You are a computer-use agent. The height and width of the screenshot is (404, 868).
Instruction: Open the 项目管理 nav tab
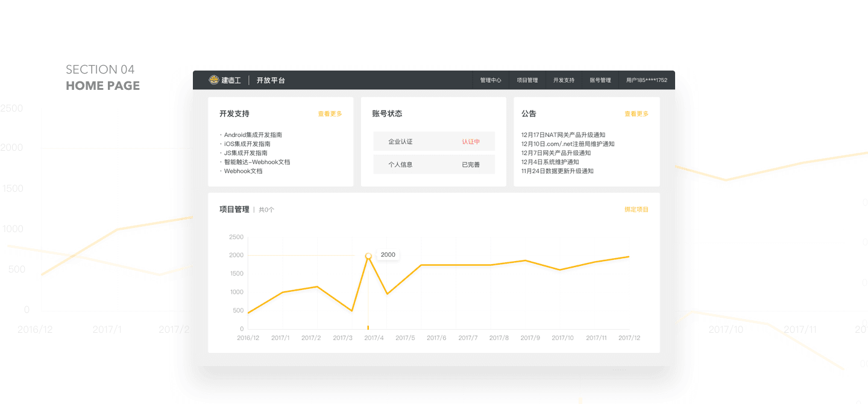(x=527, y=80)
